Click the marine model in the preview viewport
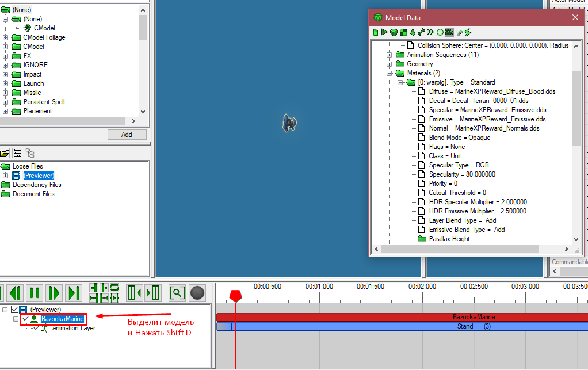588x370 pixels. (289, 123)
